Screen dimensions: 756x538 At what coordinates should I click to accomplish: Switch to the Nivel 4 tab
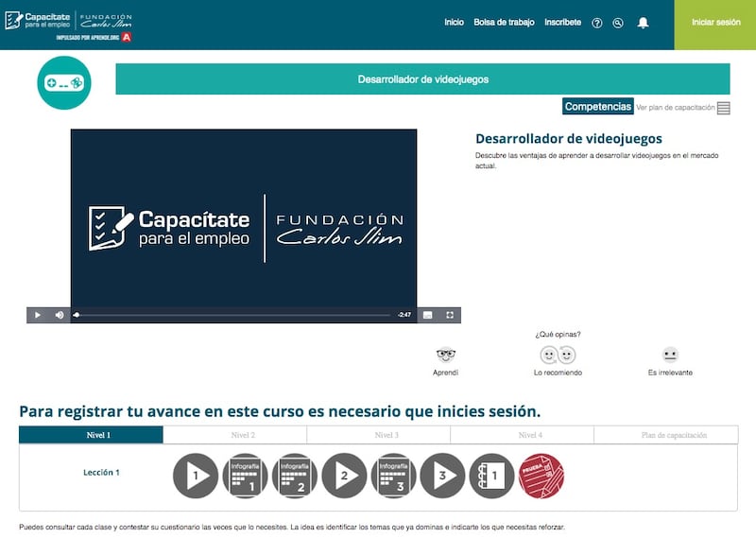523,435
